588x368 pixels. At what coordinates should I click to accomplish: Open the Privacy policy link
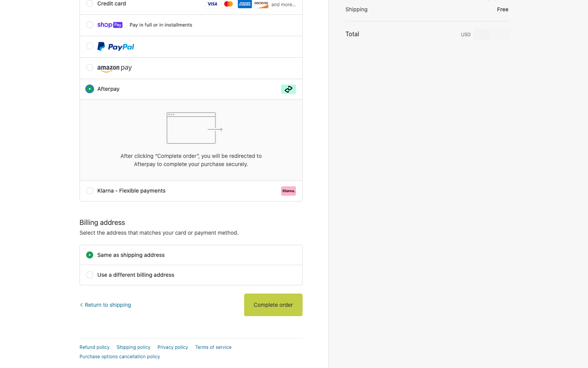point(173,347)
